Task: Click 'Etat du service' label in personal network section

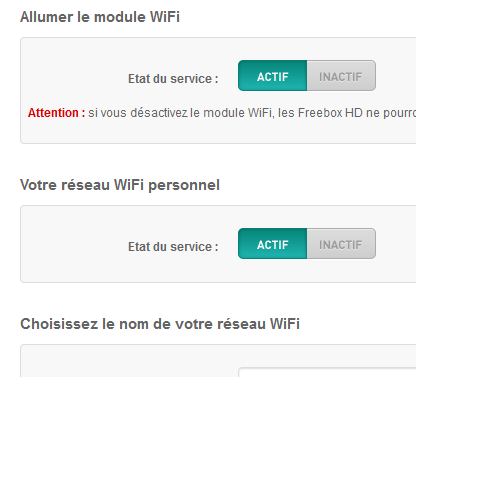Action: [x=173, y=247]
